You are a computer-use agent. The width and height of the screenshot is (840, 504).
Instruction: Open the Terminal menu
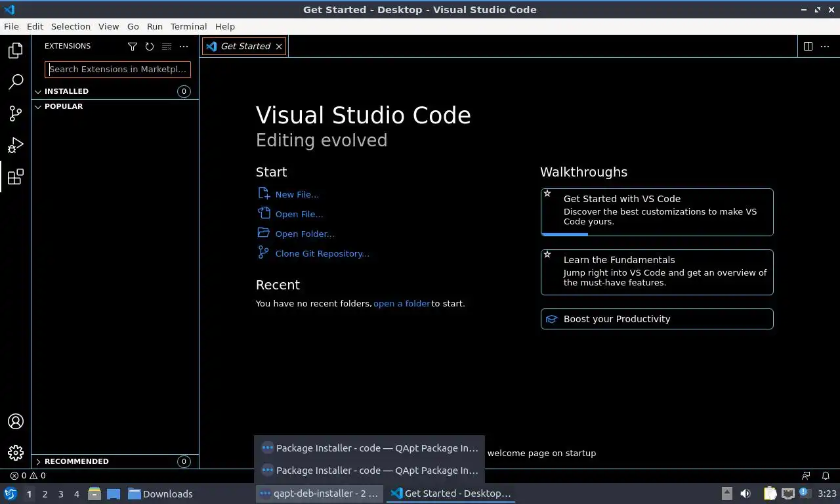[188, 26]
